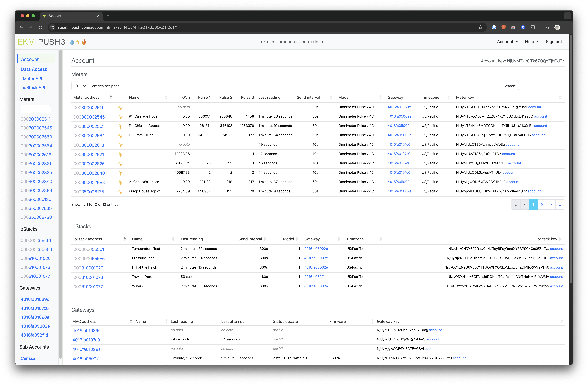The height and width of the screenshot is (385, 588).
Task: Open gateway link 4016fa052f1d in ioStacks table
Action: tap(315, 277)
